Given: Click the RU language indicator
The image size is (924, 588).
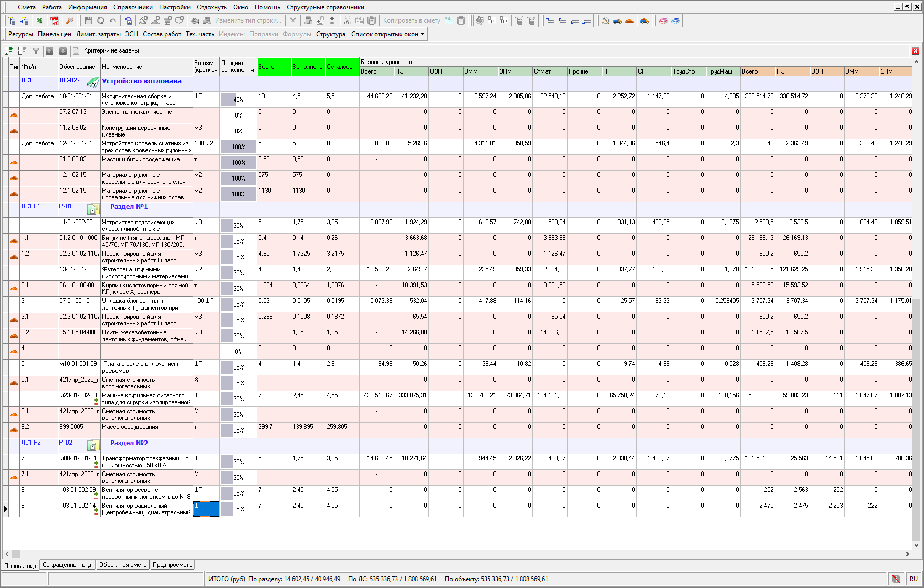Looking at the screenshot, I should pos(913,579).
